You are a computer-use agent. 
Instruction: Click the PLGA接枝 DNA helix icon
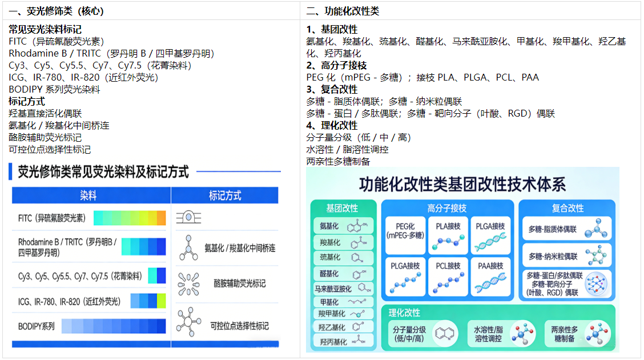(x=490, y=242)
